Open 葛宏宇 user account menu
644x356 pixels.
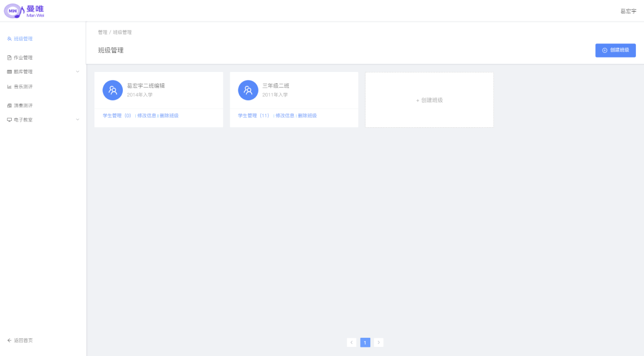[x=628, y=11]
